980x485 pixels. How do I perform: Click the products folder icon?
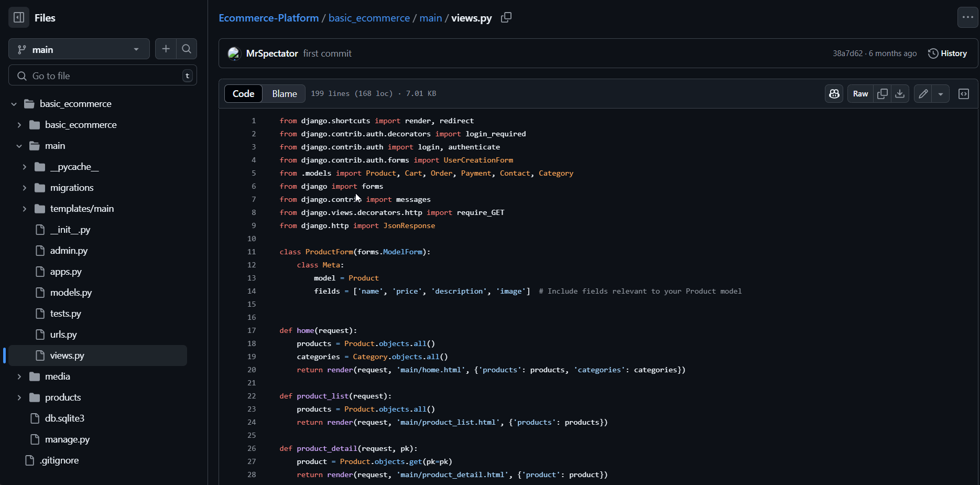click(x=35, y=397)
